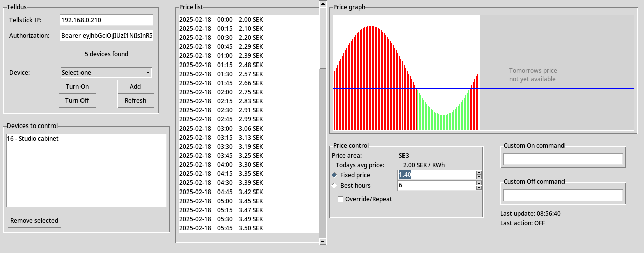Click the Refresh button
The width and height of the screenshot is (644, 253).
(x=135, y=100)
